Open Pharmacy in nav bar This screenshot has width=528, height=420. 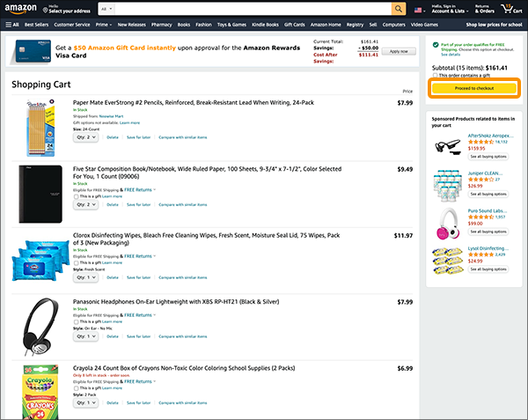pos(161,25)
